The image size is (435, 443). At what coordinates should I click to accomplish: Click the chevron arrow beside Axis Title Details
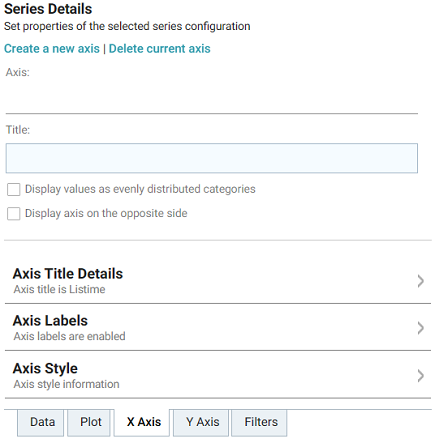(421, 281)
